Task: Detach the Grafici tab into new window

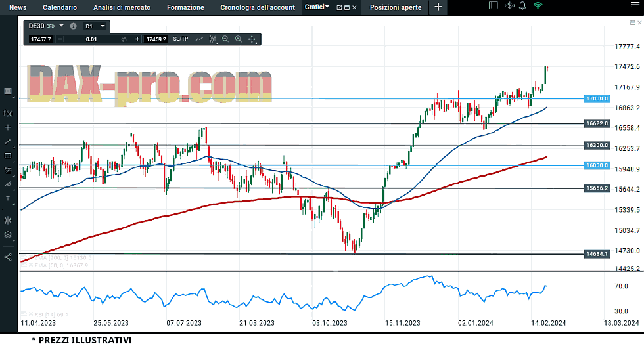Action: pyautogui.click(x=339, y=7)
